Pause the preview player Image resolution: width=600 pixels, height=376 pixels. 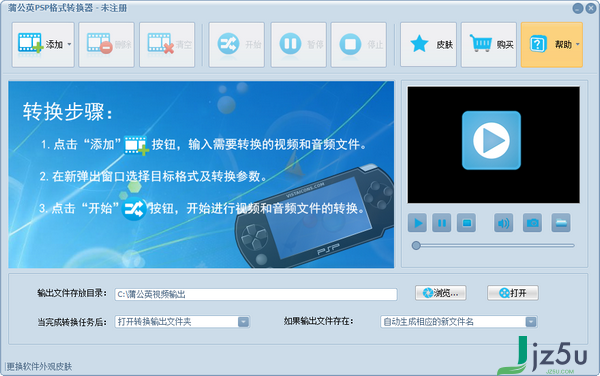[442, 223]
